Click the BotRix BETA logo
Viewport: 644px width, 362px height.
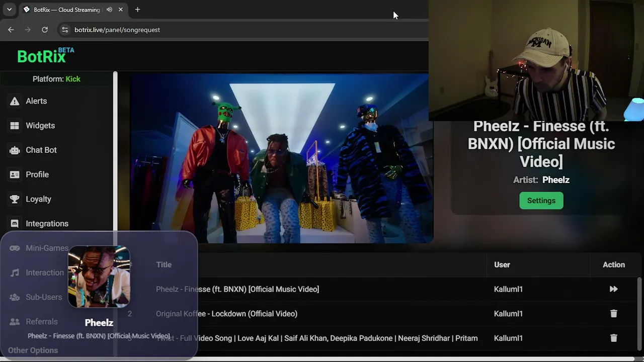[x=45, y=56]
